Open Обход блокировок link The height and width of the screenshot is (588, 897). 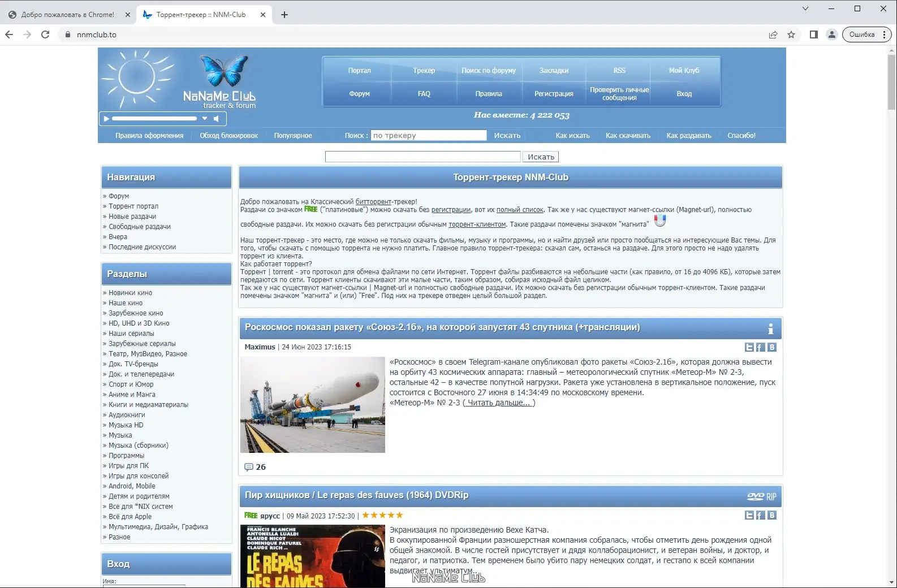point(228,136)
